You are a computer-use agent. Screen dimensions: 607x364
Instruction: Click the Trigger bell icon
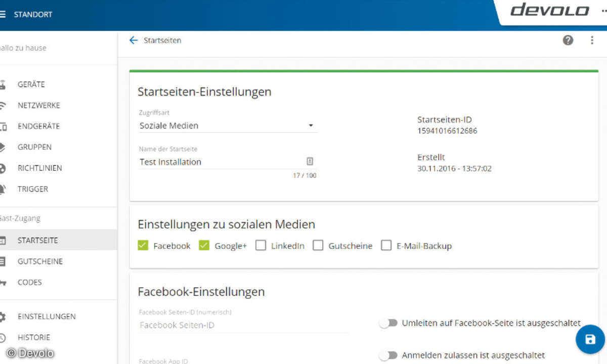pyautogui.click(x=3, y=189)
